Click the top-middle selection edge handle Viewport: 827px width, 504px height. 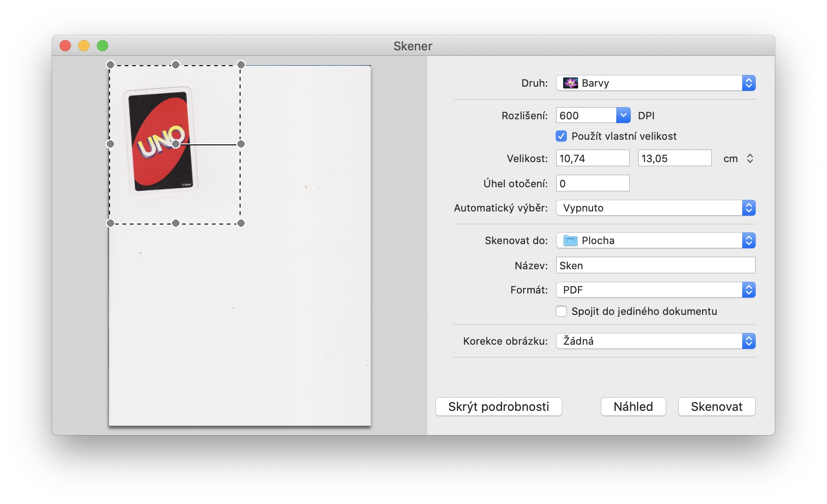pyautogui.click(x=176, y=65)
